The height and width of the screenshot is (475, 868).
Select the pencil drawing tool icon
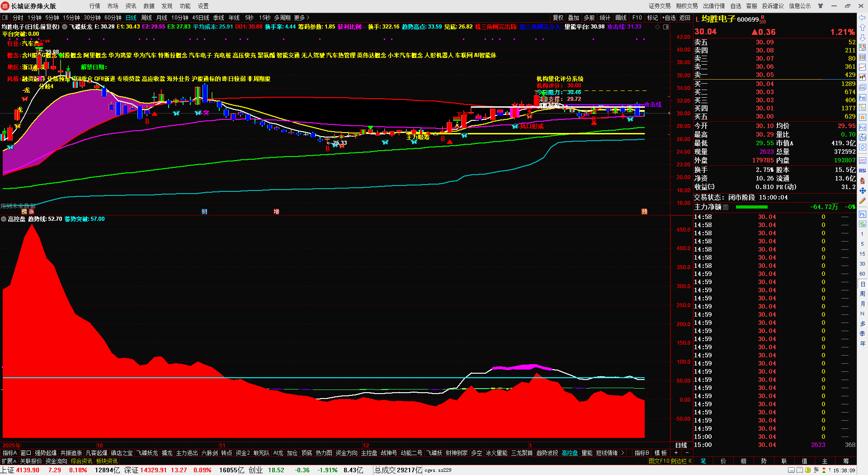[863, 200]
